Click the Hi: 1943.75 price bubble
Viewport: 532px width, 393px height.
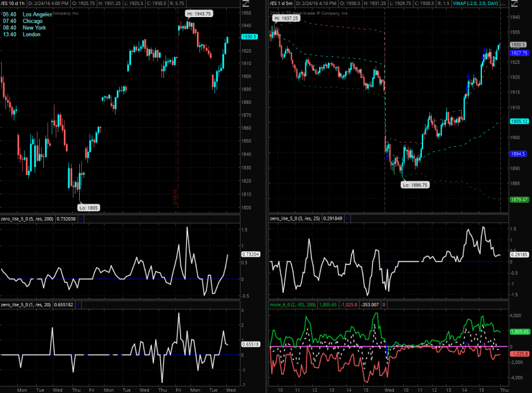coord(199,13)
